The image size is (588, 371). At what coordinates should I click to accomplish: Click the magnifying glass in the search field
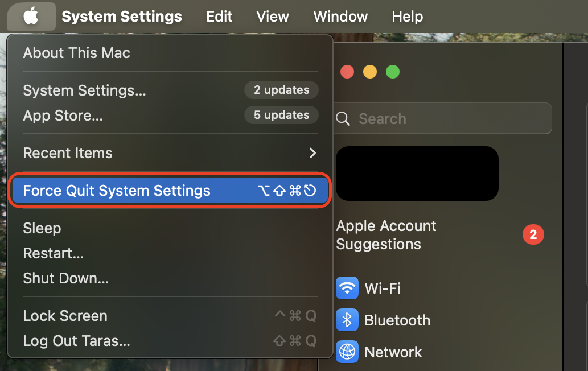[342, 118]
